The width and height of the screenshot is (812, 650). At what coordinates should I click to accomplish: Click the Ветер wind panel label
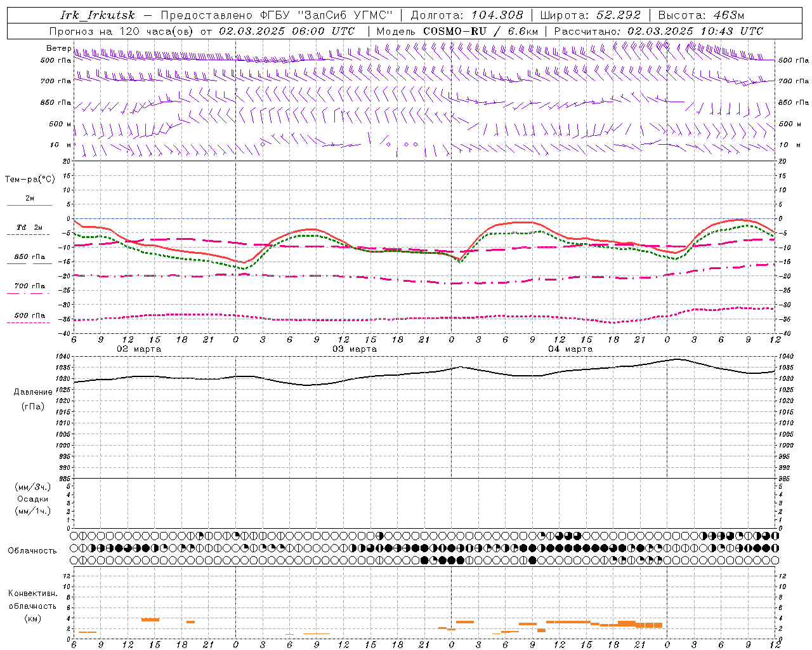58,48
